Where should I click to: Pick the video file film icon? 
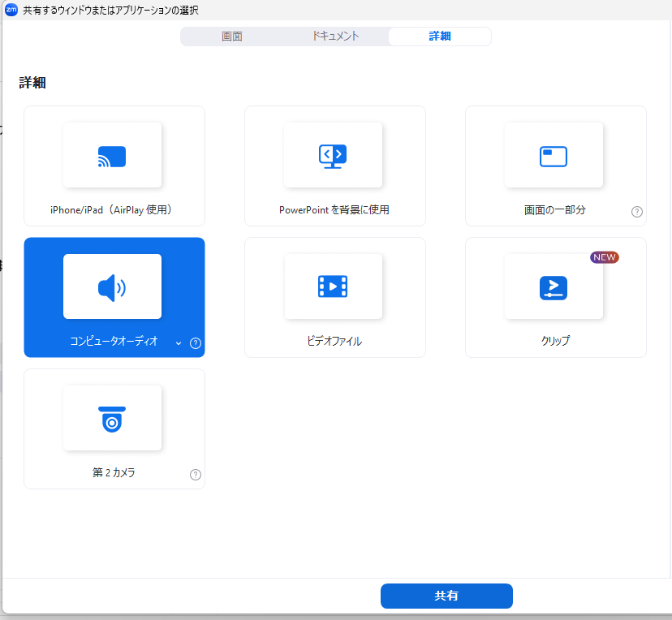pos(333,286)
